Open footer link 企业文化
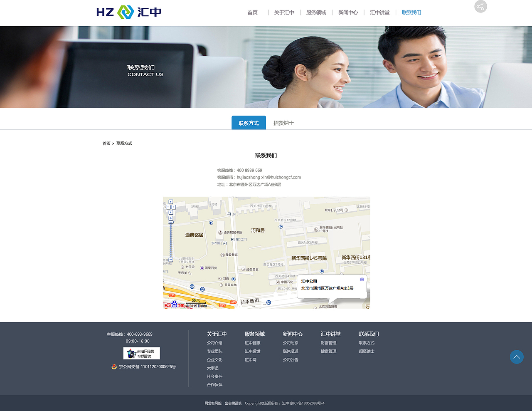This screenshot has height=411, width=532. click(x=214, y=360)
